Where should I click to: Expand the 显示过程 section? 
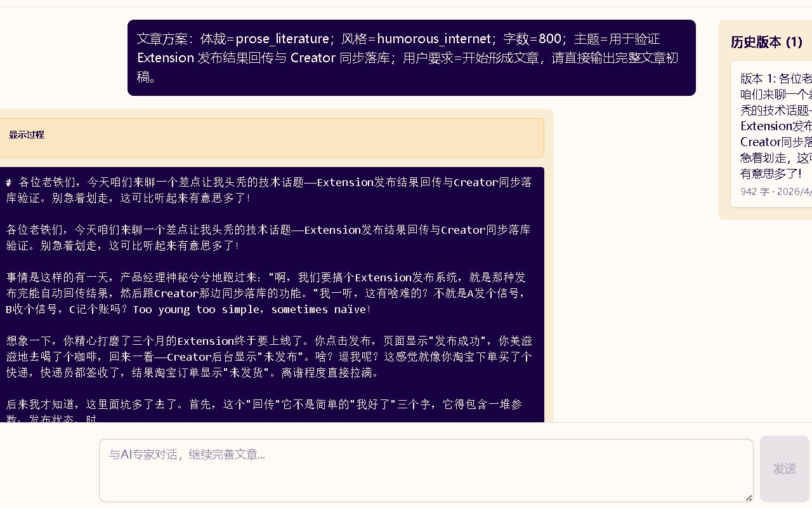27,135
